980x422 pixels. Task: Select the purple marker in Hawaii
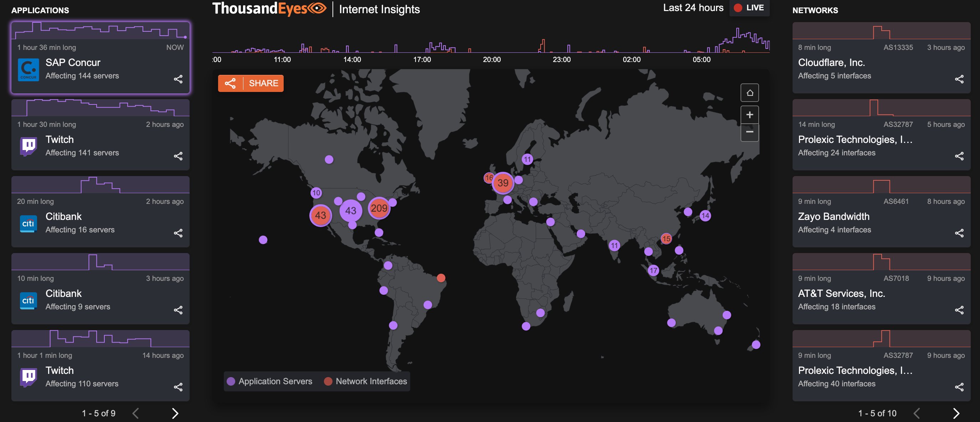click(263, 240)
